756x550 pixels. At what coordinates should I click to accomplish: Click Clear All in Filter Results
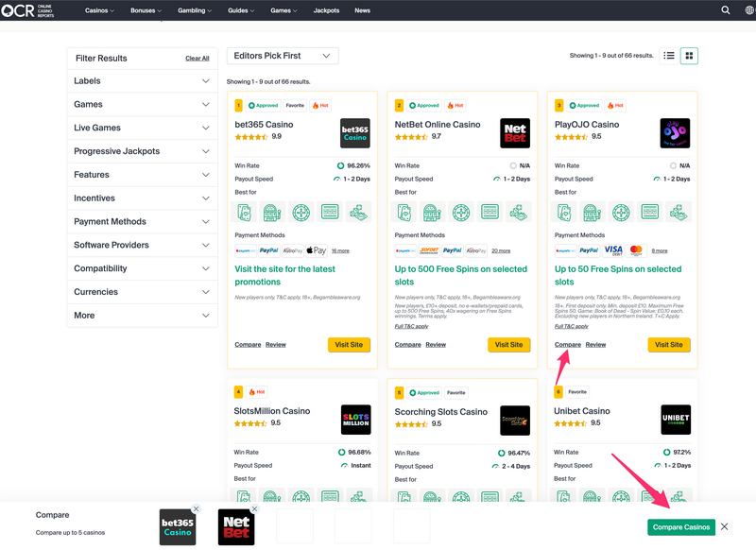click(198, 59)
